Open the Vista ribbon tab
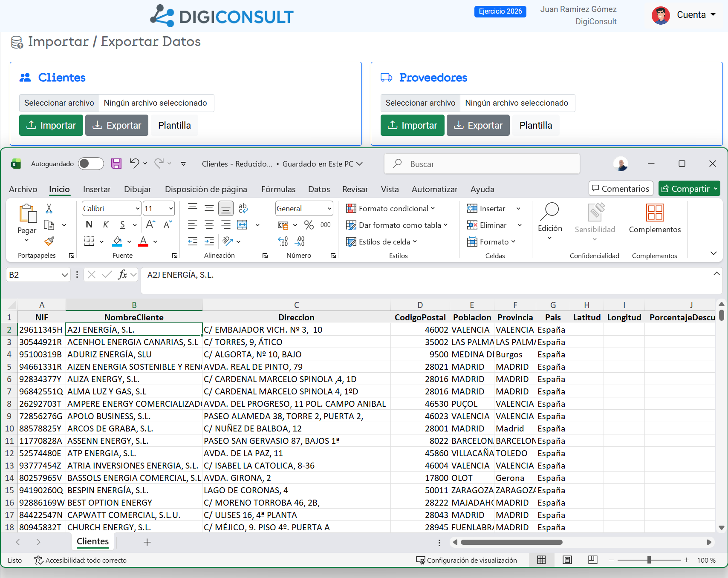Viewport: 728px width, 578px height. tap(390, 189)
